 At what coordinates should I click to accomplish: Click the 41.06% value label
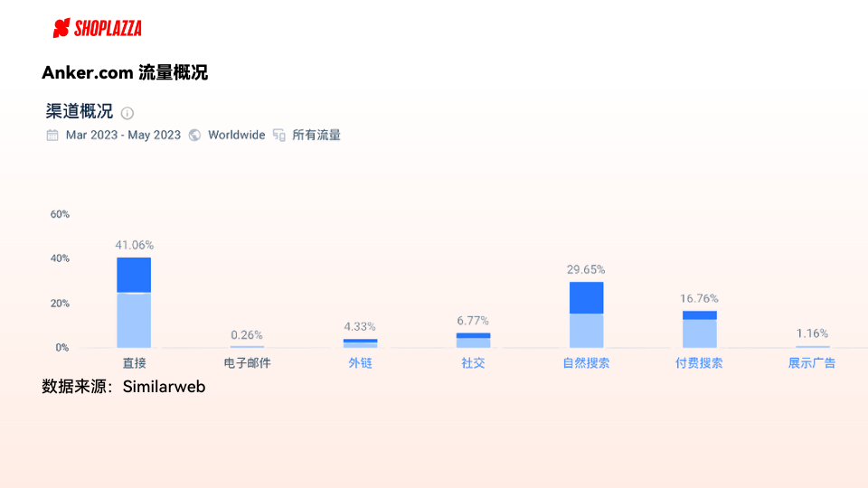point(134,245)
